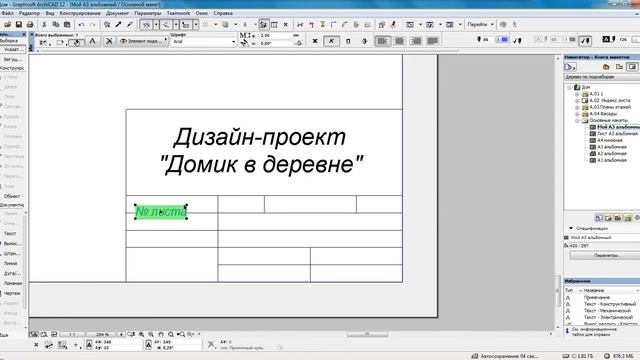Open the Справка menu
The image size is (640, 360).
(x=223, y=13)
